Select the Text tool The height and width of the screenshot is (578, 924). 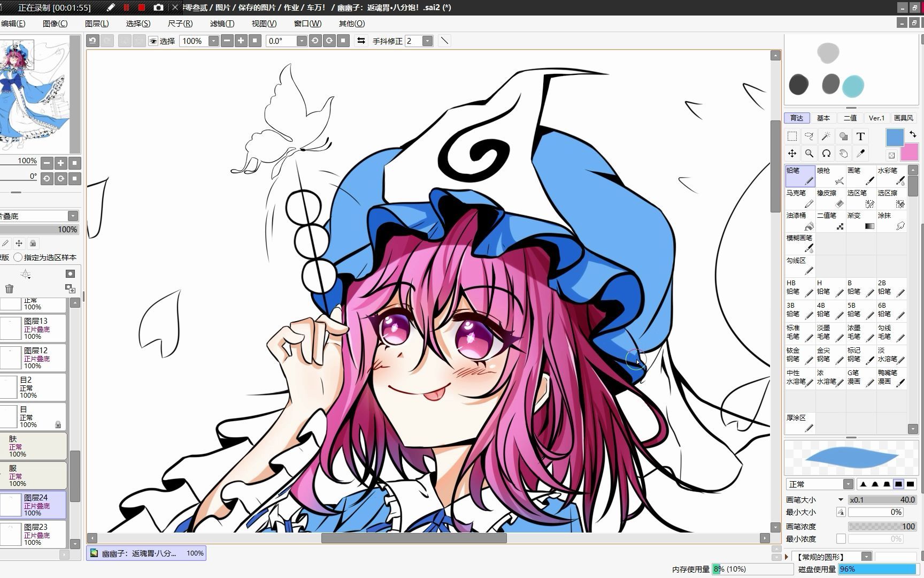[860, 136]
